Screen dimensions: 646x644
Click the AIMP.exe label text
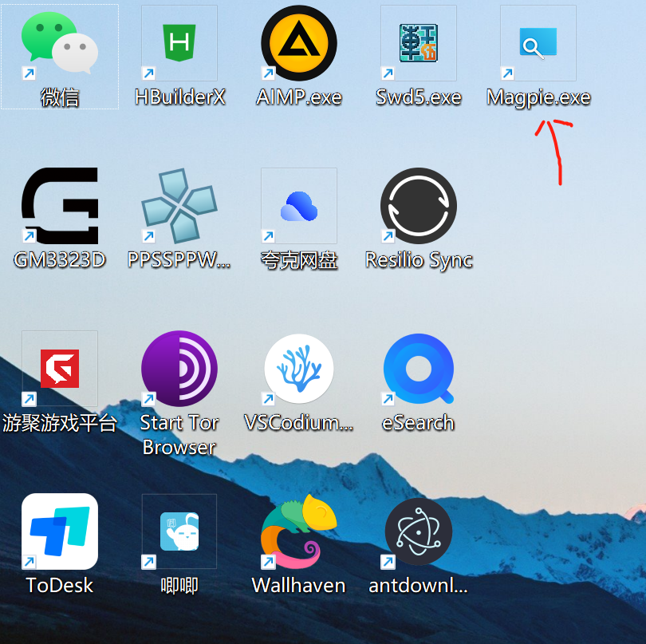299,97
